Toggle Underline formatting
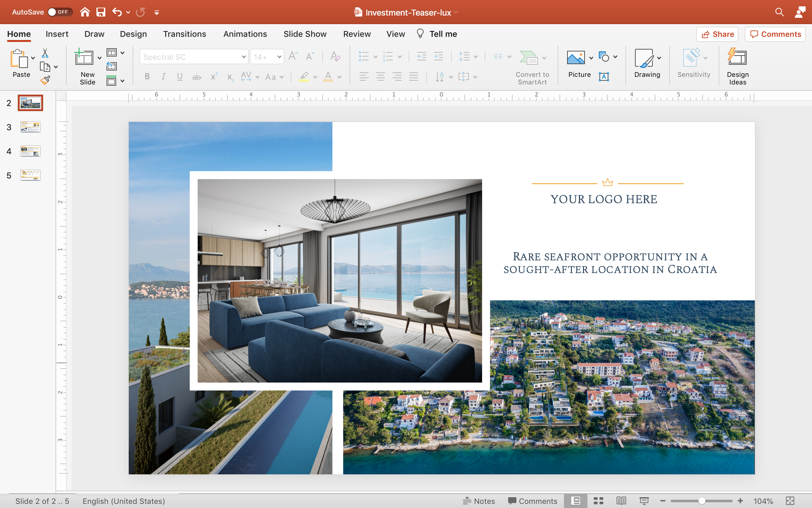This screenshot has width=812, height=508. click(180, 77)
